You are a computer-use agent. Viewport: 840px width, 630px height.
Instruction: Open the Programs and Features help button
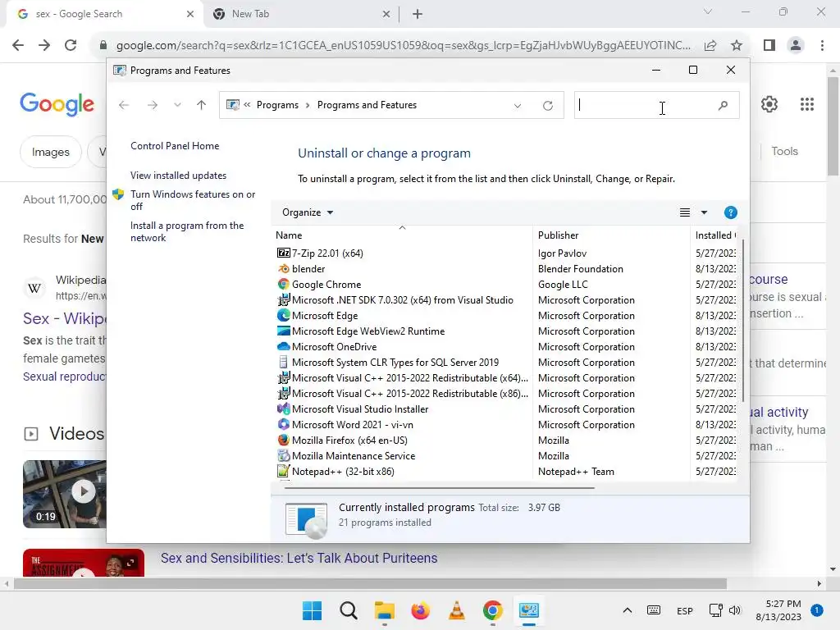[x=730, y=212]
